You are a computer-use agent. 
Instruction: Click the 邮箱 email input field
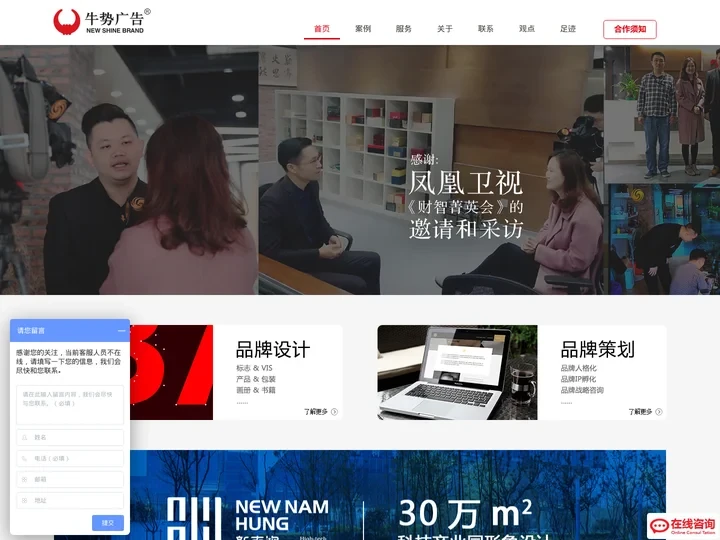click(70, 479)
